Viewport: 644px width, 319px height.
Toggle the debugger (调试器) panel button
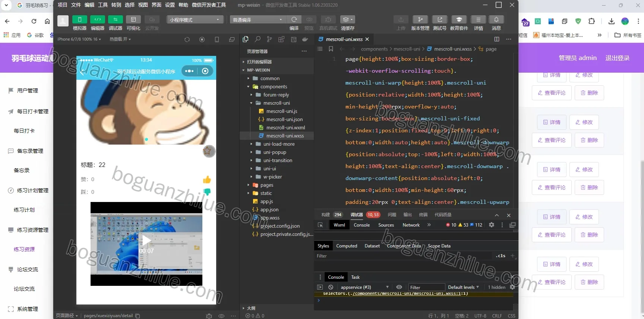tap(115, 19)
